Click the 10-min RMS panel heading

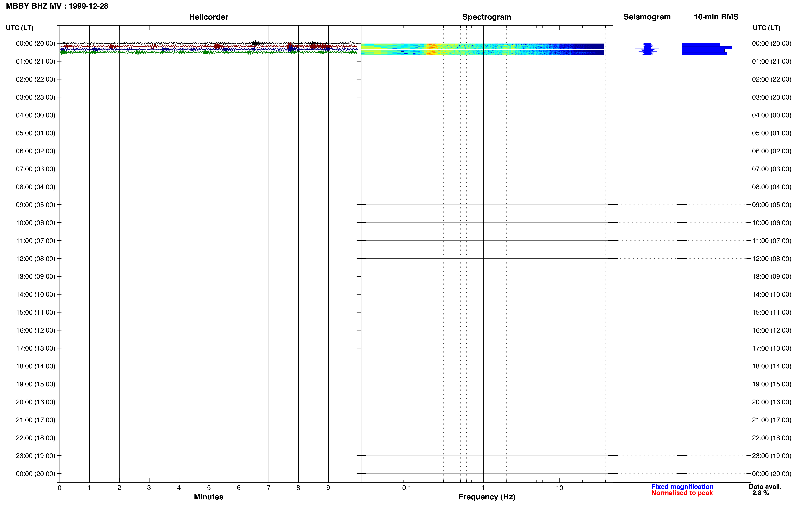pos(716,17)
